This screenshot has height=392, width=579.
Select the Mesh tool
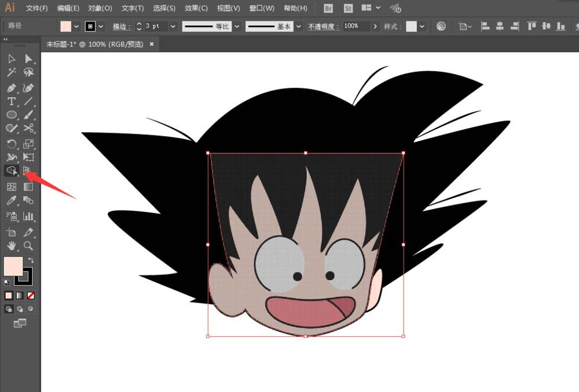12,187
